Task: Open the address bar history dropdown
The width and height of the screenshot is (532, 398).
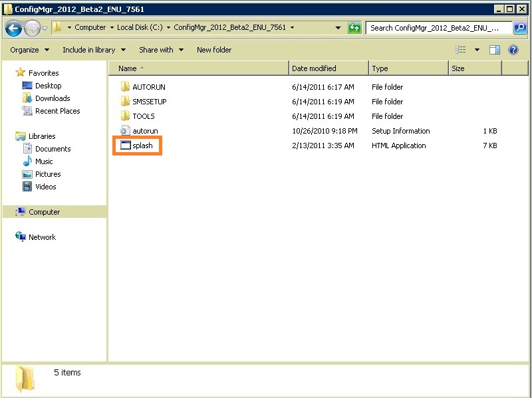Action: click(x=338, y=28)
